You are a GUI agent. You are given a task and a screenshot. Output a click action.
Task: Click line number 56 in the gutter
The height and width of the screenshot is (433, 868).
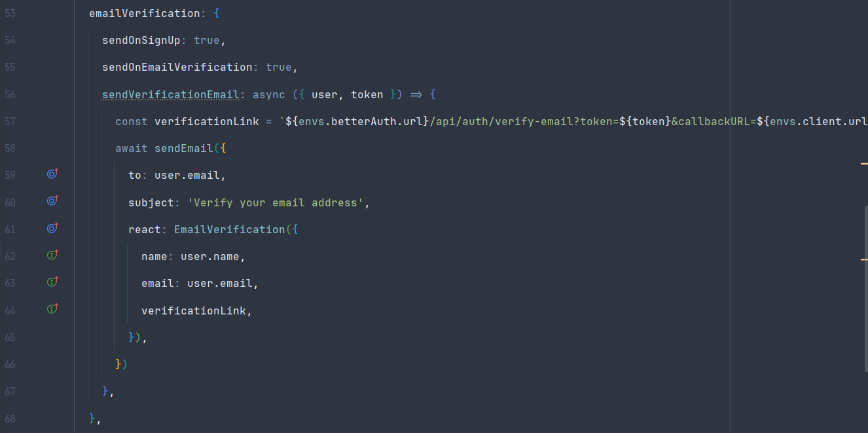point(10,94)
